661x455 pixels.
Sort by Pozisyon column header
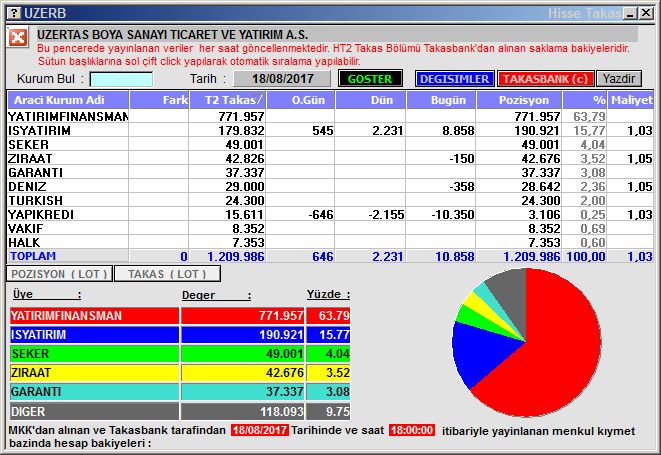coord(519,100)
